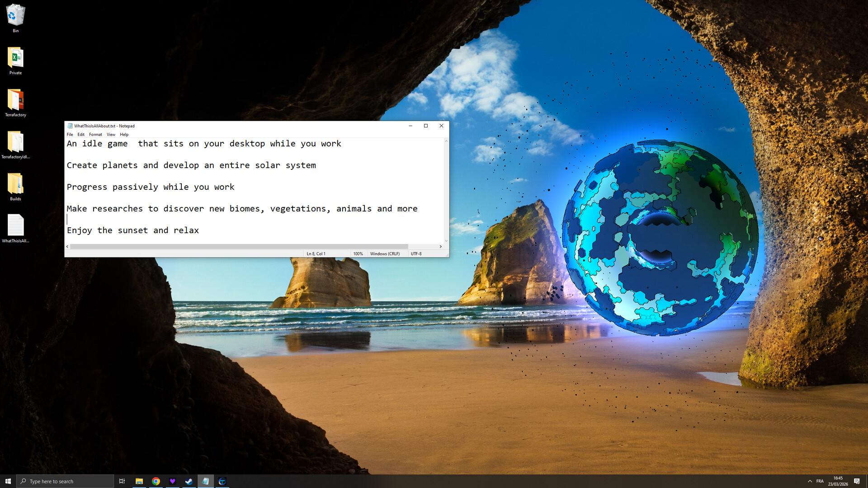Select the Terrafactory folder on desktop
Image resolution: width=868 pixels, height=488 pixels.
click(15, 101)
